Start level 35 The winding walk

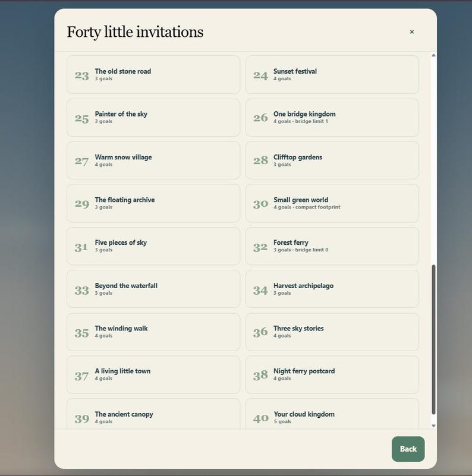pyautogui.click(x=153, y=332)
